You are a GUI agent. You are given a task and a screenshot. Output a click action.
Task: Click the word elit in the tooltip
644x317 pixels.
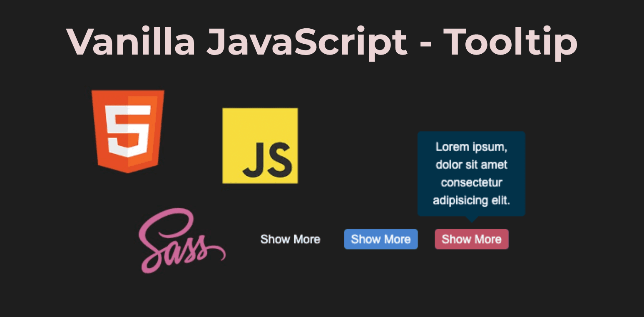[501, 200]
